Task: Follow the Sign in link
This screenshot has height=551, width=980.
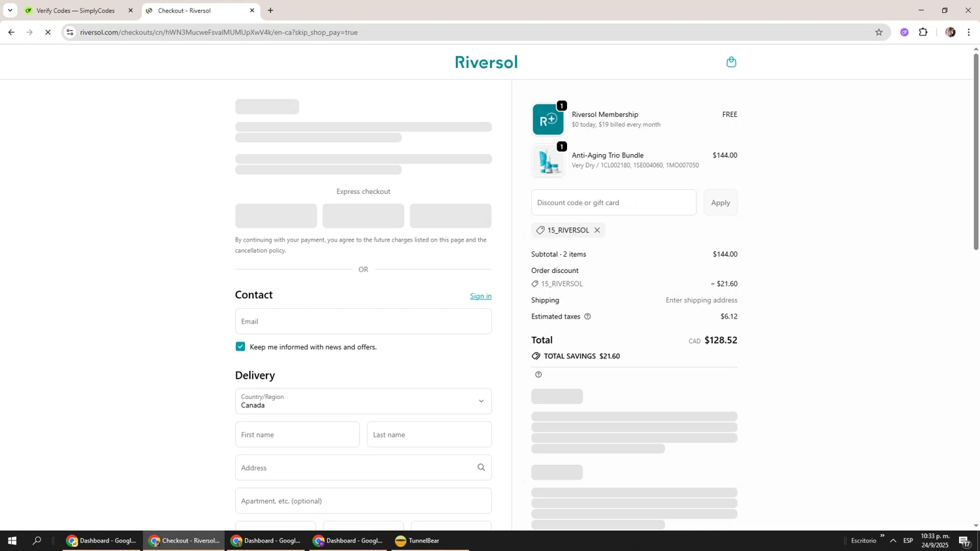Action: pyautogui.click(x=481, y=296)
